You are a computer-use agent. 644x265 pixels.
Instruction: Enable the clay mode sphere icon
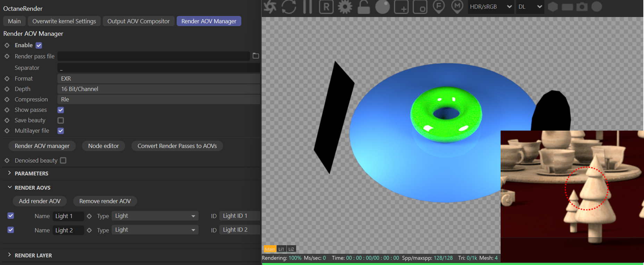(x=382, y=7)
